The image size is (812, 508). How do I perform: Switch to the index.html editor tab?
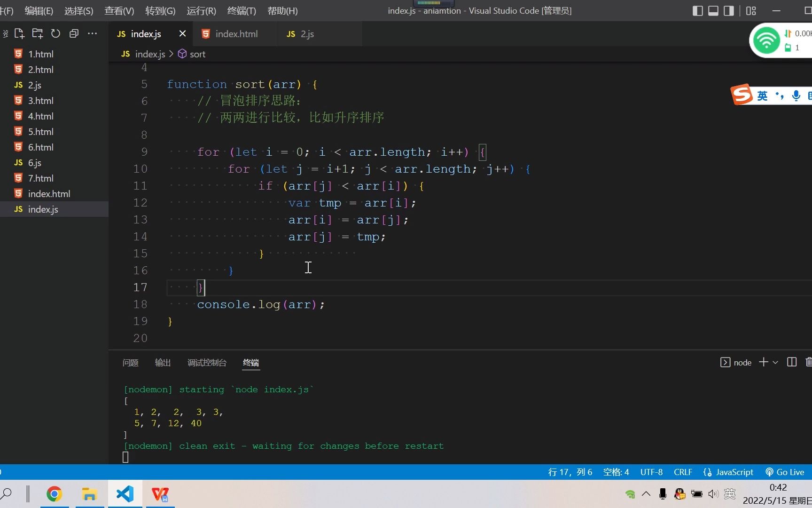tap(236, 34)
